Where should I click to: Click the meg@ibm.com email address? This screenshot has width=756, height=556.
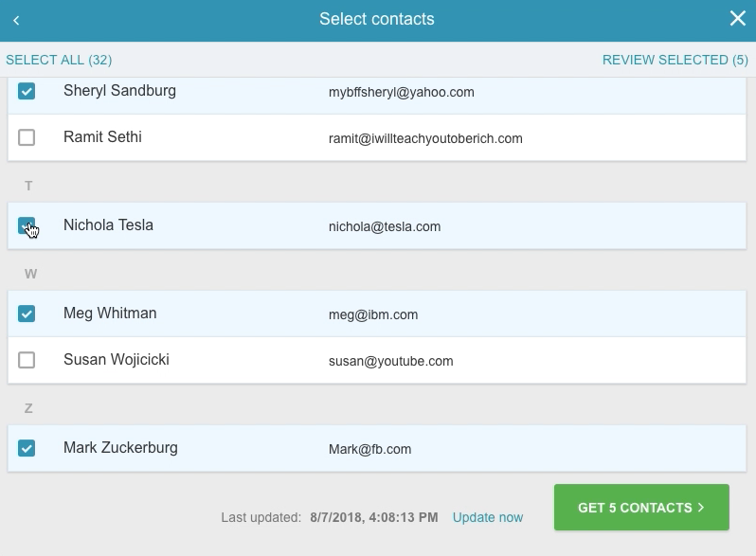pyautogui.click(x=373, y=314)
